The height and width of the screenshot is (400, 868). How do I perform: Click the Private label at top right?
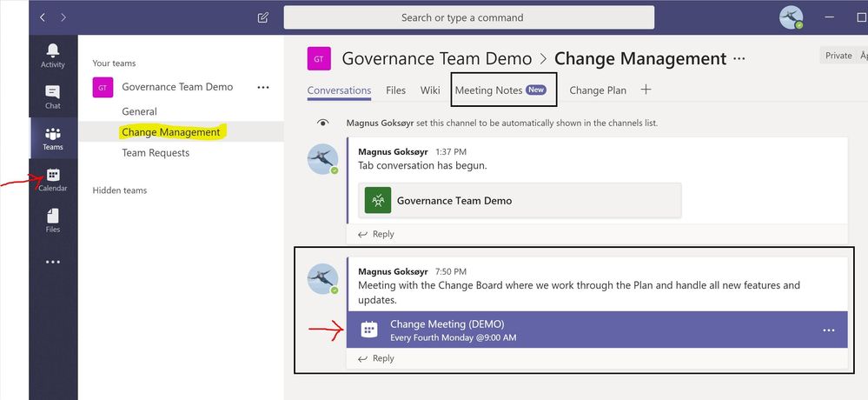pyautogui.click(x=838, y=56)
